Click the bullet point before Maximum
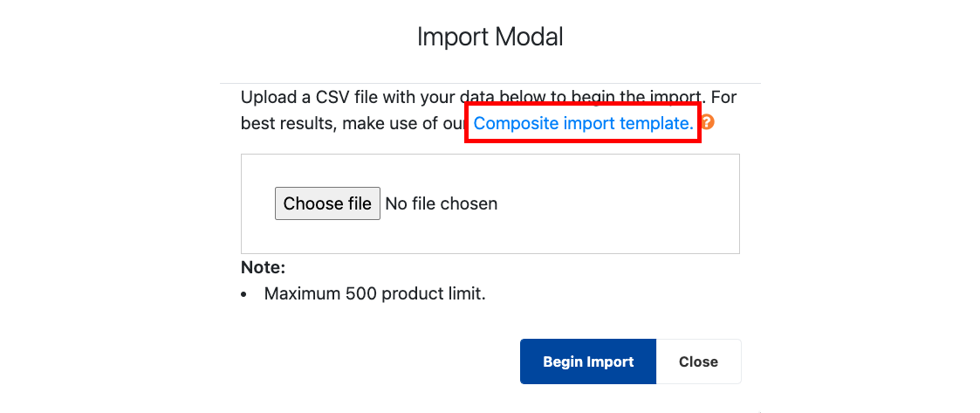 (x=243, y=294)
